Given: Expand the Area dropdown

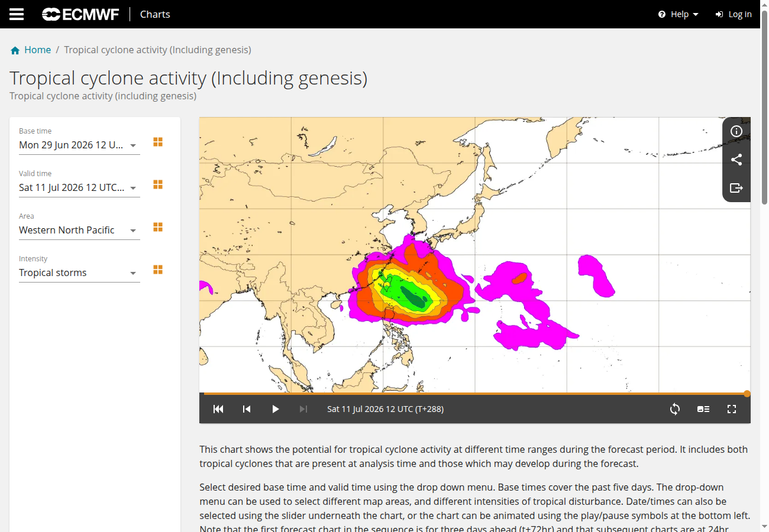Looking at the screenshot, I should click(x=79, y=230).
